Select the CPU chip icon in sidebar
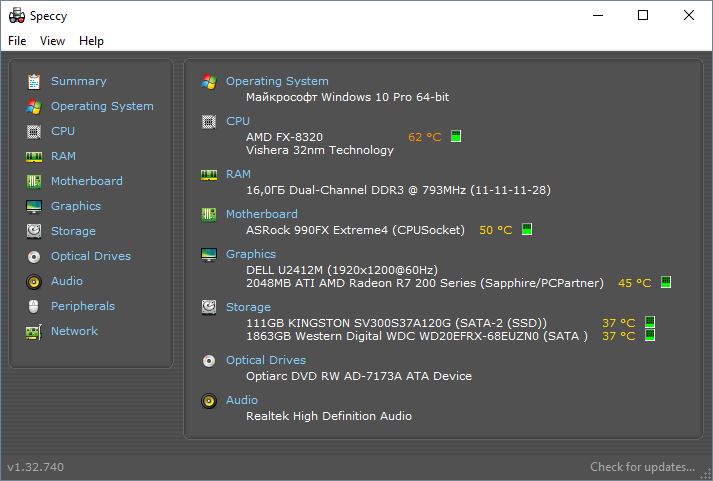The width and height of the screenshot is (713, 481). coord(34,131)
